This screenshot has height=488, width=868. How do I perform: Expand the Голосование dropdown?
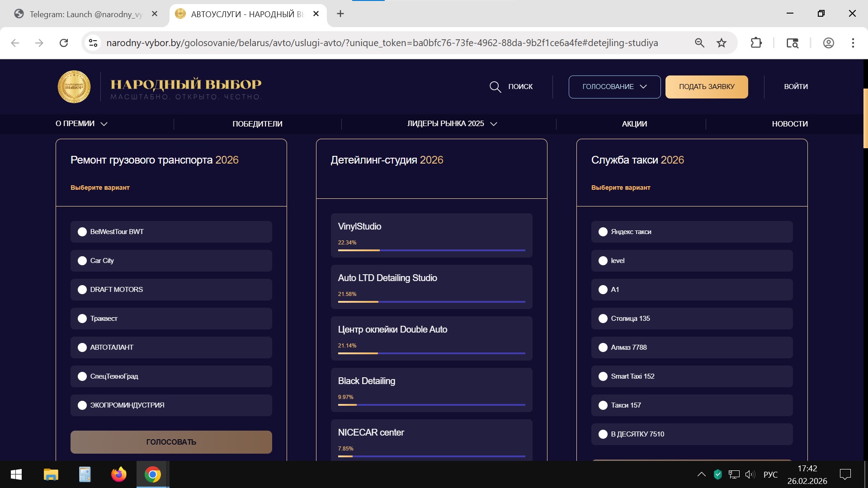coord(614,87)
